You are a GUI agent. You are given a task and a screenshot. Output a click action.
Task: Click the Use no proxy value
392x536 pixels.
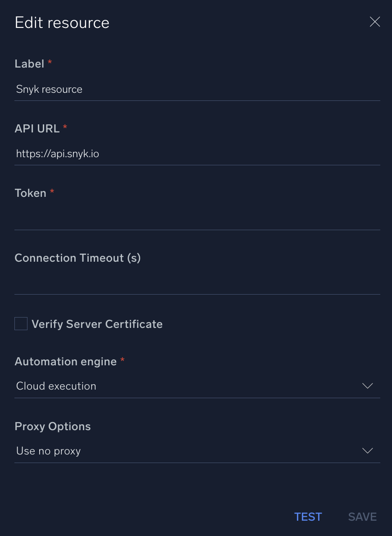(x=48, y=451)
